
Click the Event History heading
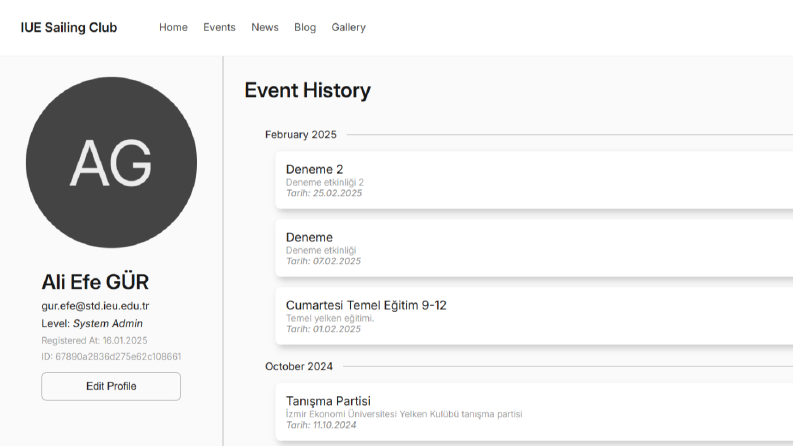pyautogui.click(x=307, y=91)
